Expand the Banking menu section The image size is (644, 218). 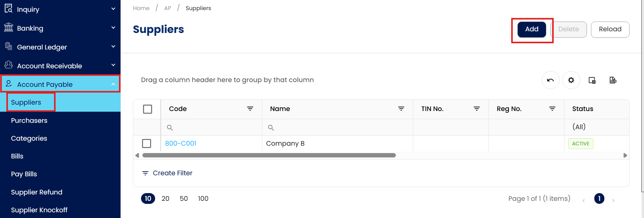click(60, 28)
